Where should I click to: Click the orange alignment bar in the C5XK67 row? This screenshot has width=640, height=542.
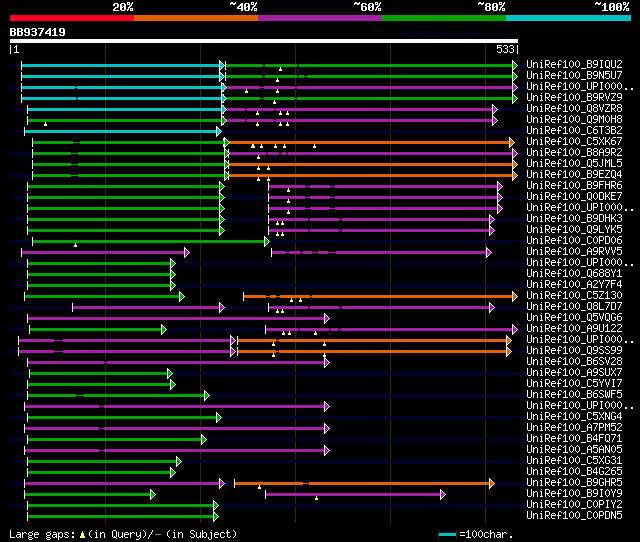pyautogui.click(x=370, y=142)
